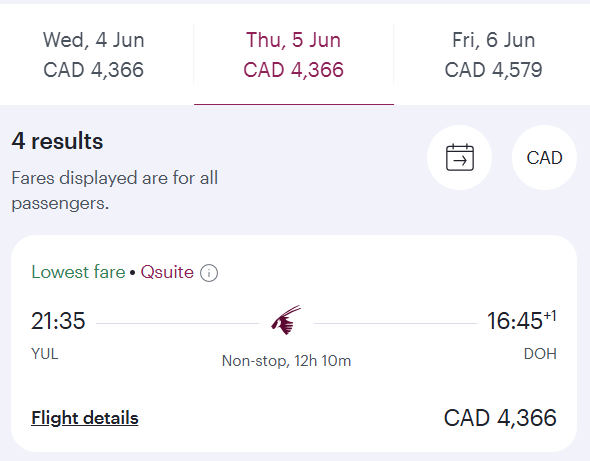Select the Fri, 6 Jun date tab

[493, 55]
